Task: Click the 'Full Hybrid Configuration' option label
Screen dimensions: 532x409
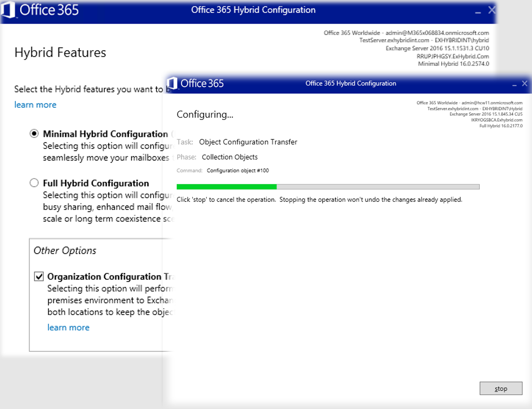Action: coord(96,183)
